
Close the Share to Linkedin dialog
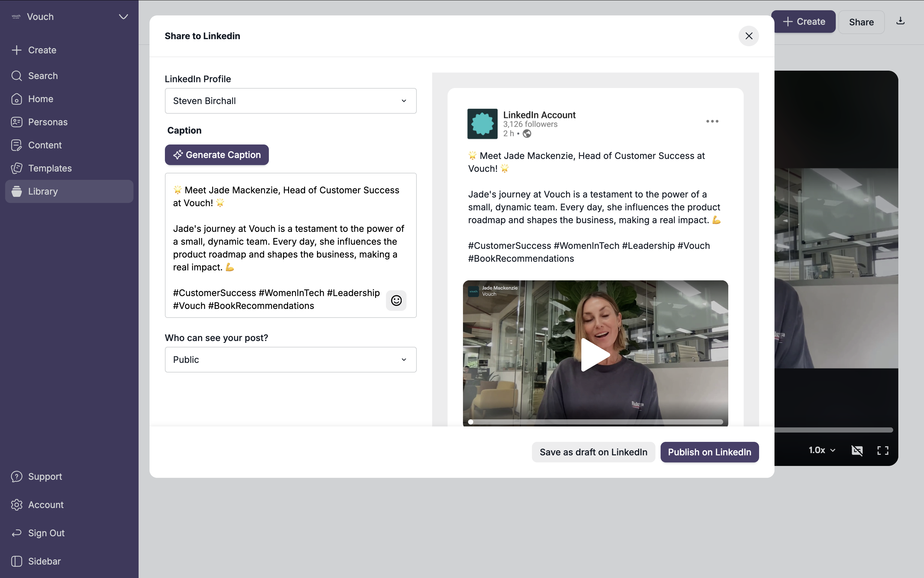point(749,36)
